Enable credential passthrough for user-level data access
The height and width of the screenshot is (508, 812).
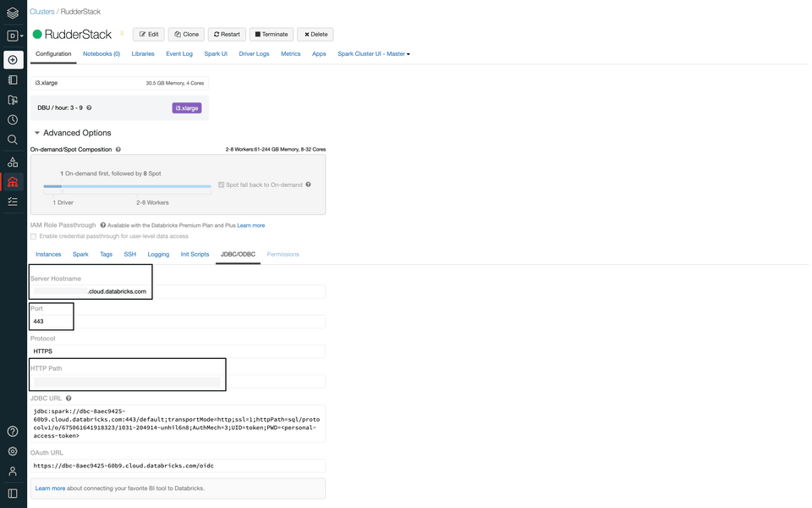(x=35, y=236)
